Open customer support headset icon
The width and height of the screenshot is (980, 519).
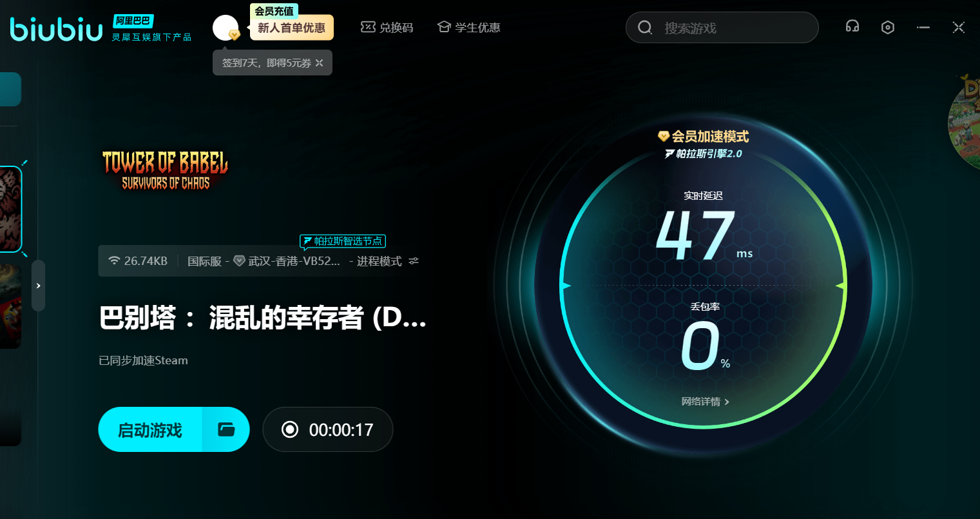click(852, 27)
